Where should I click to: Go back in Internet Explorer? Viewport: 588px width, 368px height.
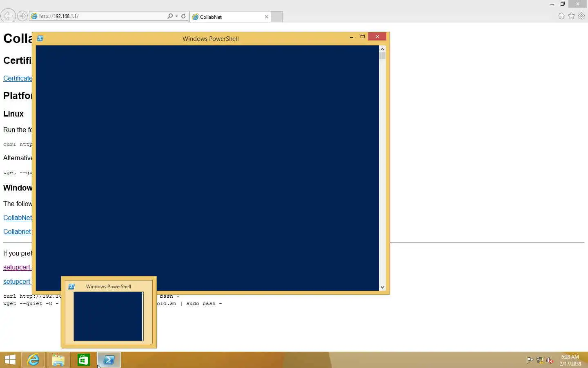click(8, 16)
